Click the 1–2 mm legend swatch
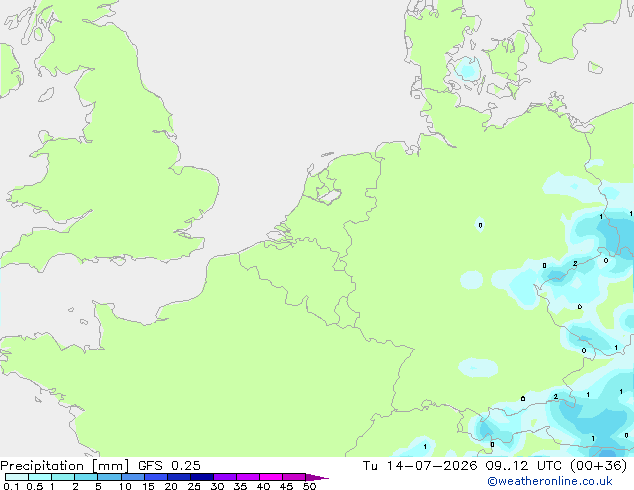 pos(63,477)
